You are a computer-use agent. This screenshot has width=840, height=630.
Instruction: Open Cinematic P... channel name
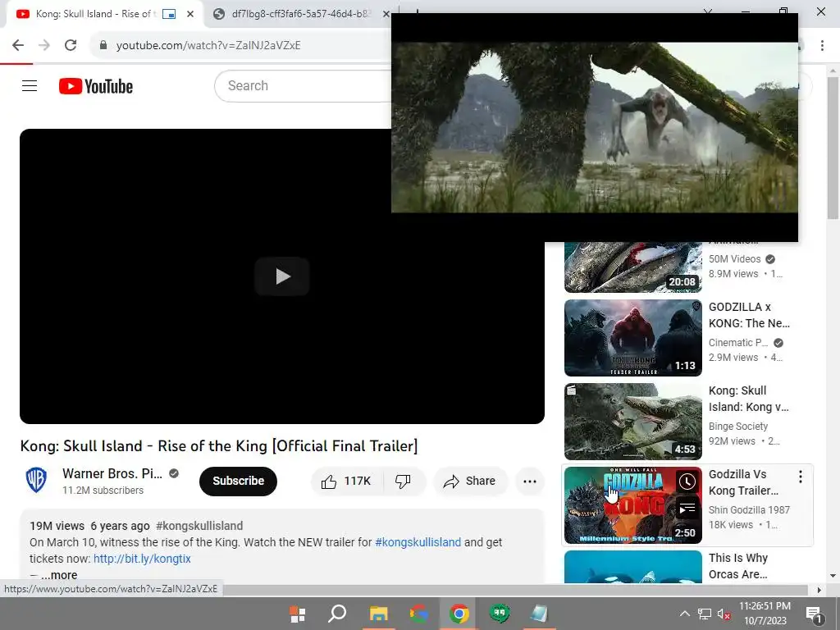[x=738, y=343]
